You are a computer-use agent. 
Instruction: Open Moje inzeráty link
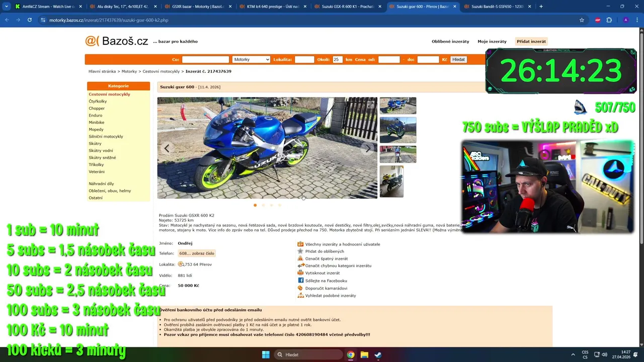pyautogui.click(x=492, y=41)
